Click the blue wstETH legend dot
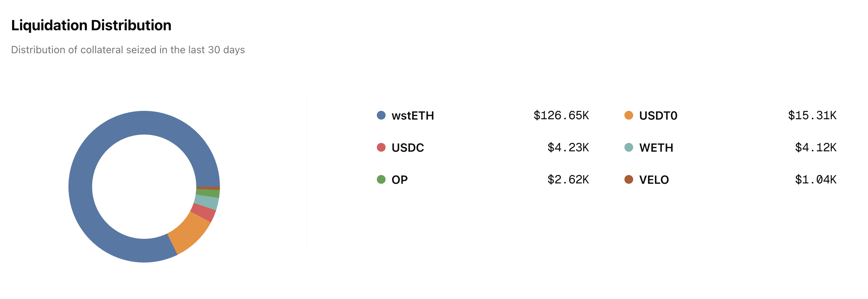 click(x=381, y=115)
